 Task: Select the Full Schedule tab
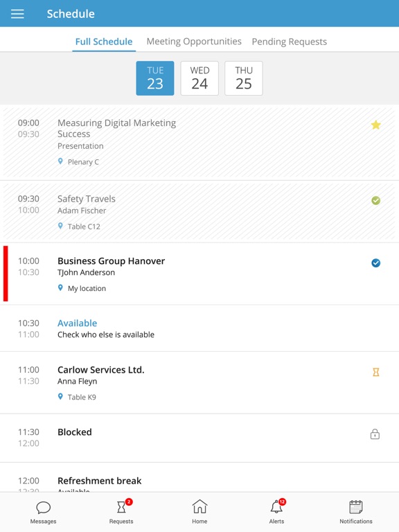coord(104,42)
